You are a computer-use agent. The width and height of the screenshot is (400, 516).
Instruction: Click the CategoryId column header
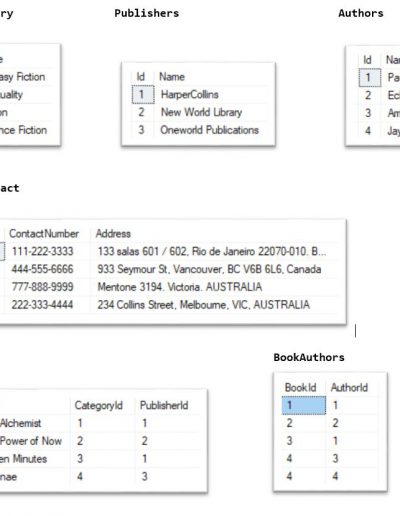coord(99,405)
